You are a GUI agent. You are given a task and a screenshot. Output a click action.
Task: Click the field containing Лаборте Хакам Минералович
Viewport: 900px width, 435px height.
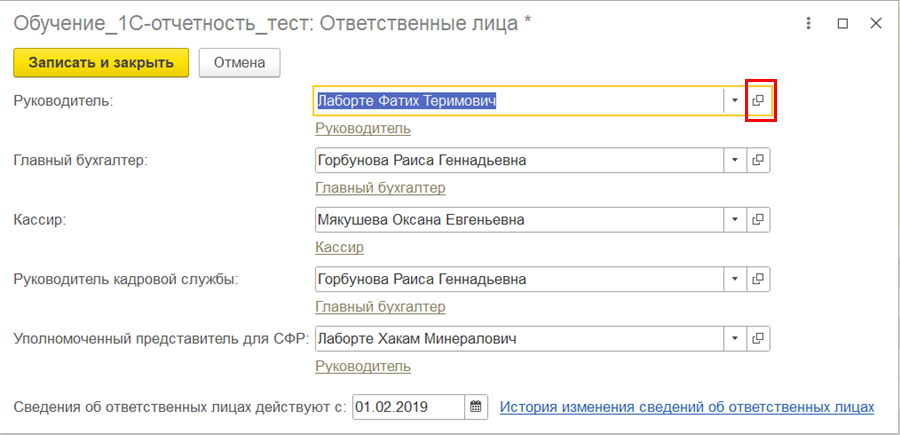[518, 339]
